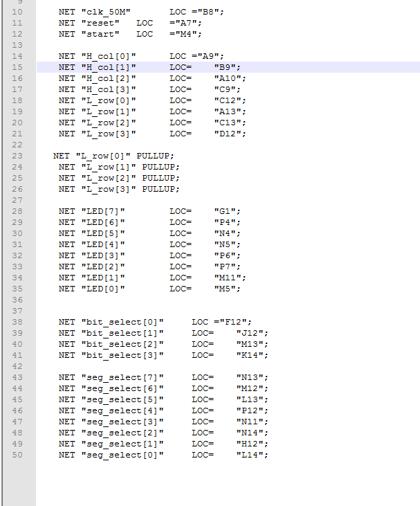Click line number 50 in gutter
This screenshot has width=420, height=506.
[x=17, y=455]
